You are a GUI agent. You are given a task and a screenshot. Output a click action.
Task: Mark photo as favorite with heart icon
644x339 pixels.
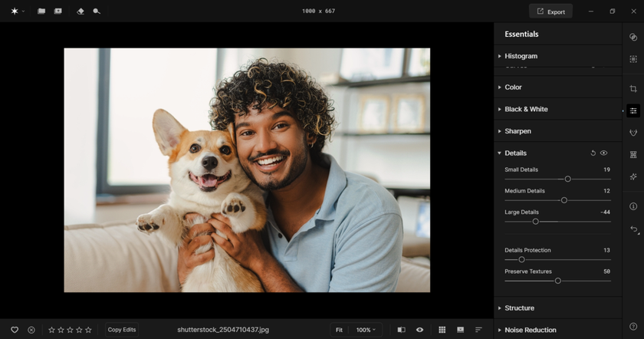click(x=14, y=330)
